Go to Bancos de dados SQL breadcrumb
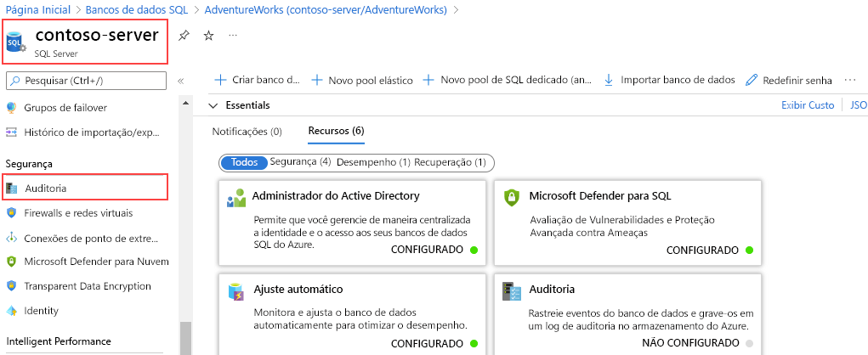Viewport: 868px width, 355px height. click(x=137, y=9)
